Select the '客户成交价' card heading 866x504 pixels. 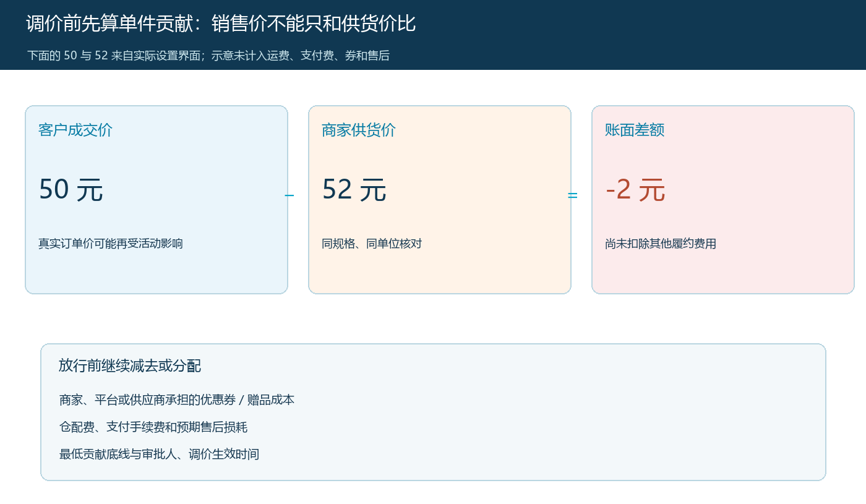tap(75, 130)
